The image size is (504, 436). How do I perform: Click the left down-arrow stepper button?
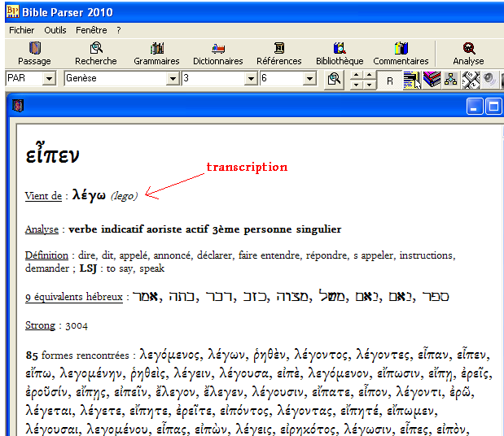(356, 85)
